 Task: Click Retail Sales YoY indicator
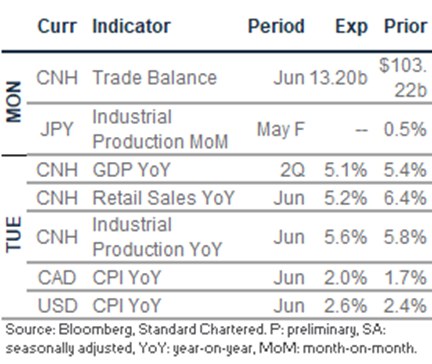pyautogui.click(x=163, y=198)
